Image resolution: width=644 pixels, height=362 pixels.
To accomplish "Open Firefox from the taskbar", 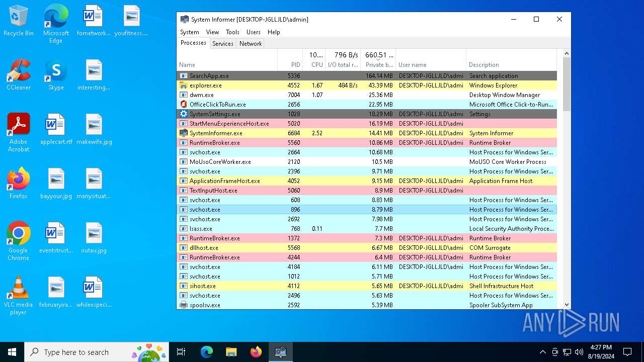I will (256, 352).
